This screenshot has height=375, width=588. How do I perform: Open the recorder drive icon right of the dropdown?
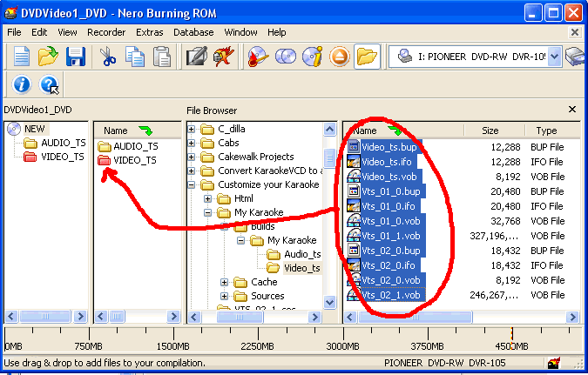(576, 57)
